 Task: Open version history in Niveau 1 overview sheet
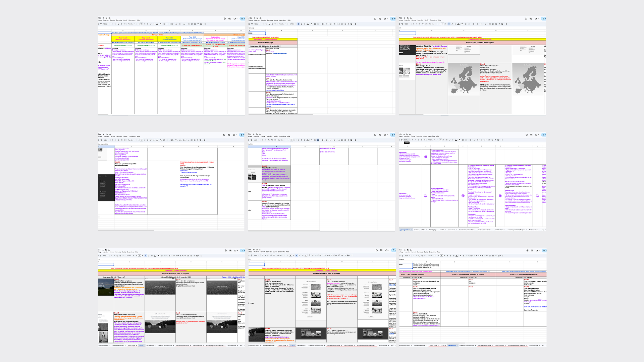pyautogui.click(x=225, y=18)
